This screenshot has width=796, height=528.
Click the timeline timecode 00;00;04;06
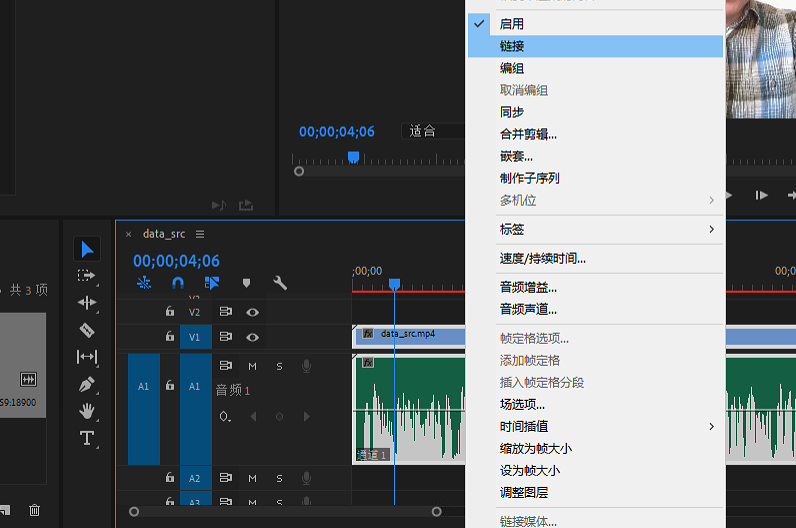coord(176,261)
